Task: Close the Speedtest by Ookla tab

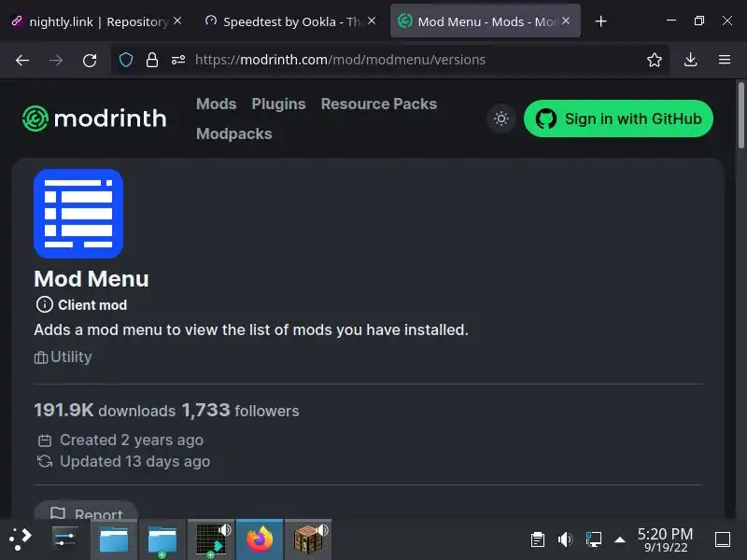Action: tap(372, 21)
